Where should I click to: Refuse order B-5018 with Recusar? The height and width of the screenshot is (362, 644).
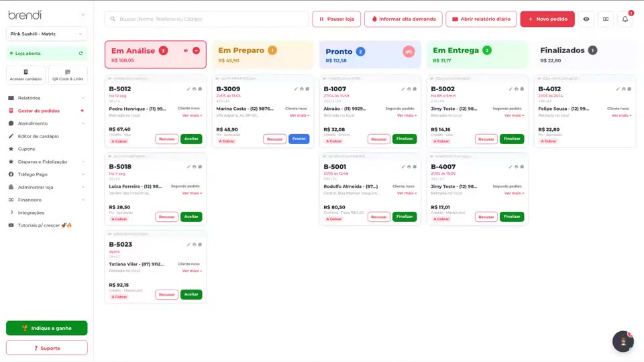[x=167, y=217]
